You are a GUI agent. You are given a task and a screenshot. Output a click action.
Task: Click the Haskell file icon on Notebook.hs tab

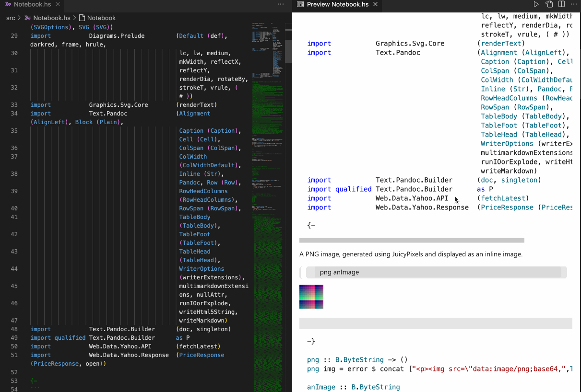8,4
